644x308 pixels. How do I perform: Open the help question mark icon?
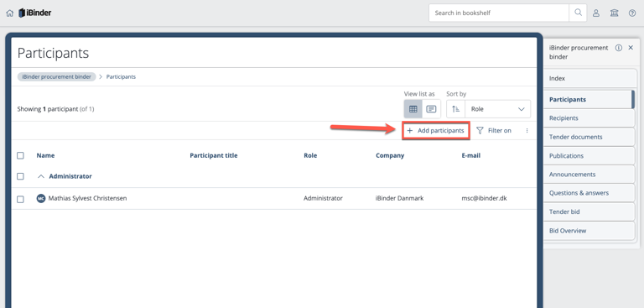tap(632, 13)
